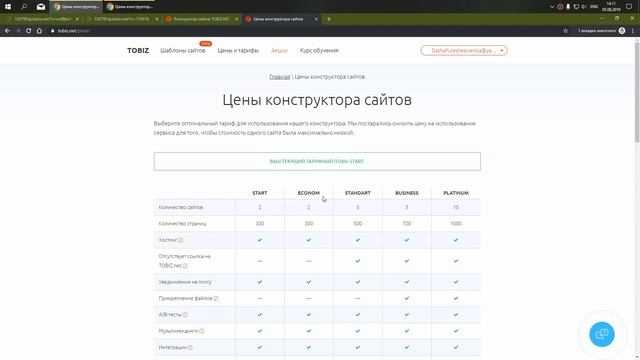Follow the Главная breadcrumb link
Viewport: 640px width, 360px height.
point(280,77)
